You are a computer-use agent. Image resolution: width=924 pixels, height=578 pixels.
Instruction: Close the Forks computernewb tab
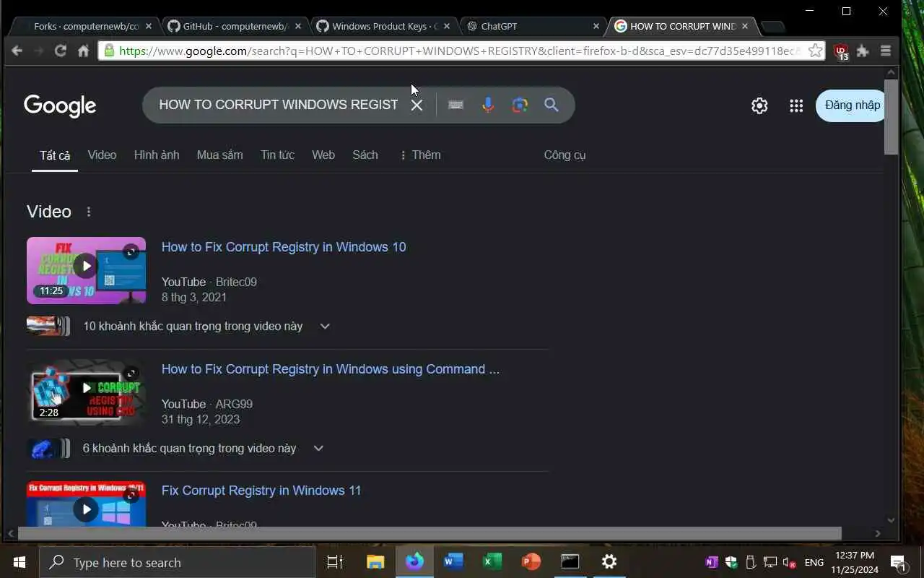149,26
